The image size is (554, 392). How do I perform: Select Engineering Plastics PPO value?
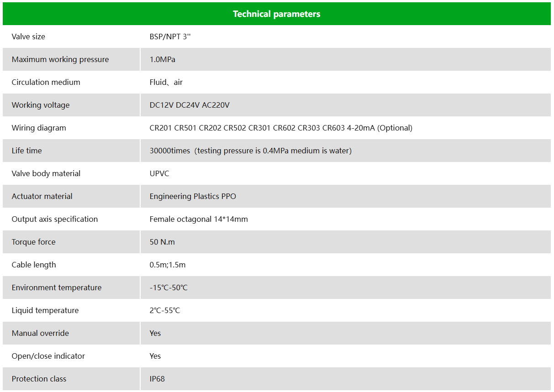[x=193, y=196]
